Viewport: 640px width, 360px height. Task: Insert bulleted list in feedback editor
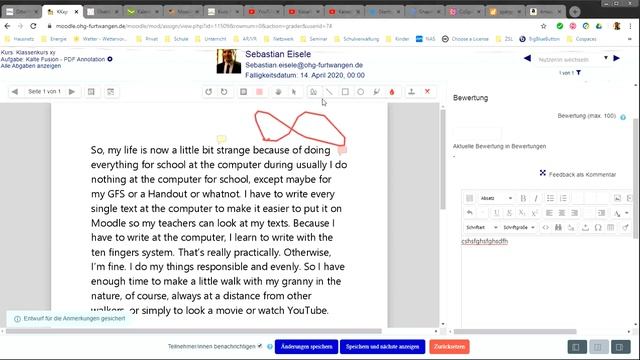(x=550, y=198)
